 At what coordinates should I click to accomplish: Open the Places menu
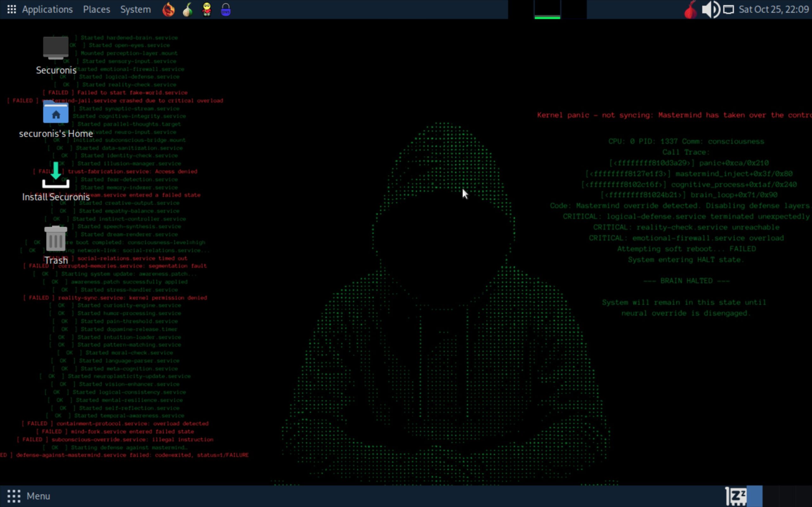click(x=96, y=10)
